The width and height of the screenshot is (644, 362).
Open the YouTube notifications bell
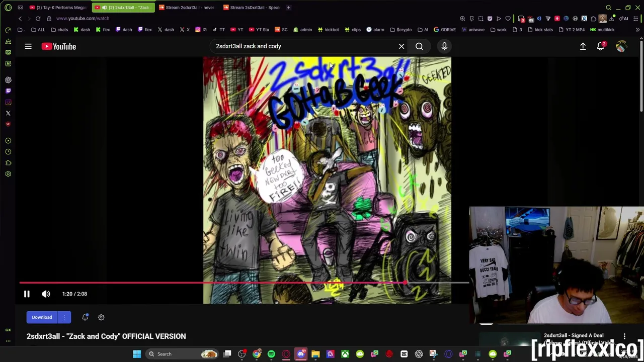pyautogui.click(x=601, y=46)
